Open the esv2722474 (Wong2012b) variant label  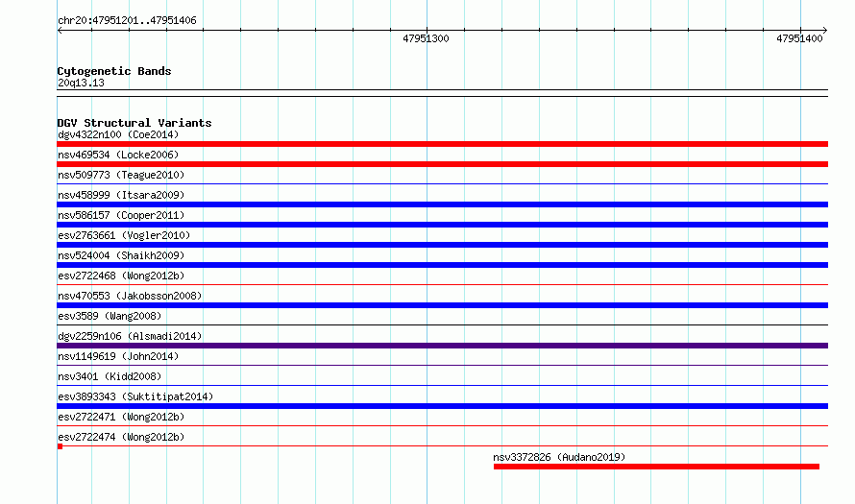(121, 437)
